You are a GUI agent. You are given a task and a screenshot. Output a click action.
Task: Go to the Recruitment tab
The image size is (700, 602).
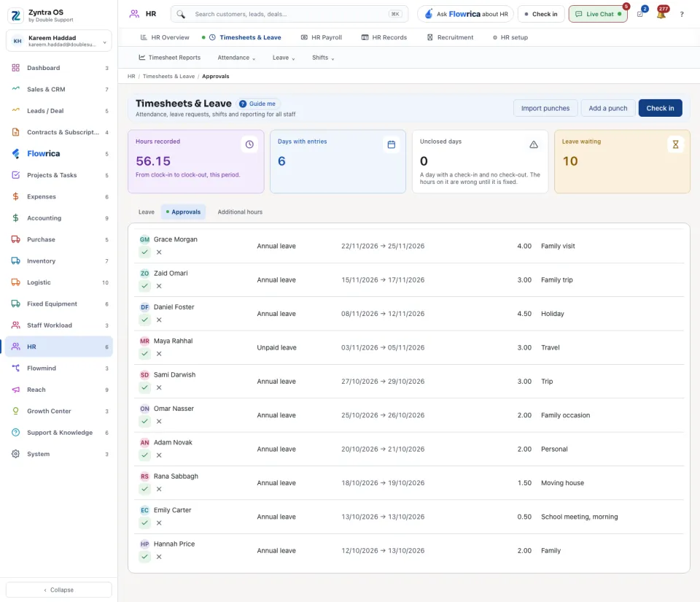coord(450,37)
